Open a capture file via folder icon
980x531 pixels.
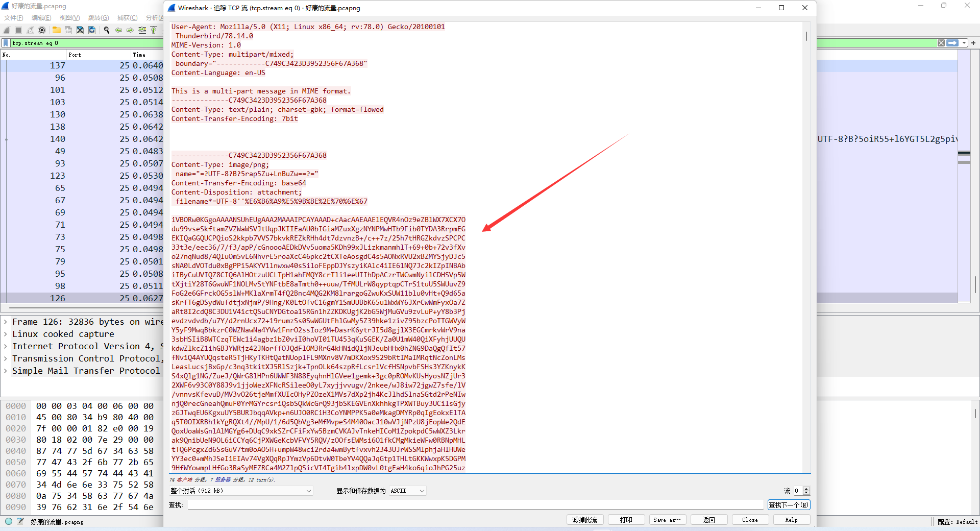(56, 30)
